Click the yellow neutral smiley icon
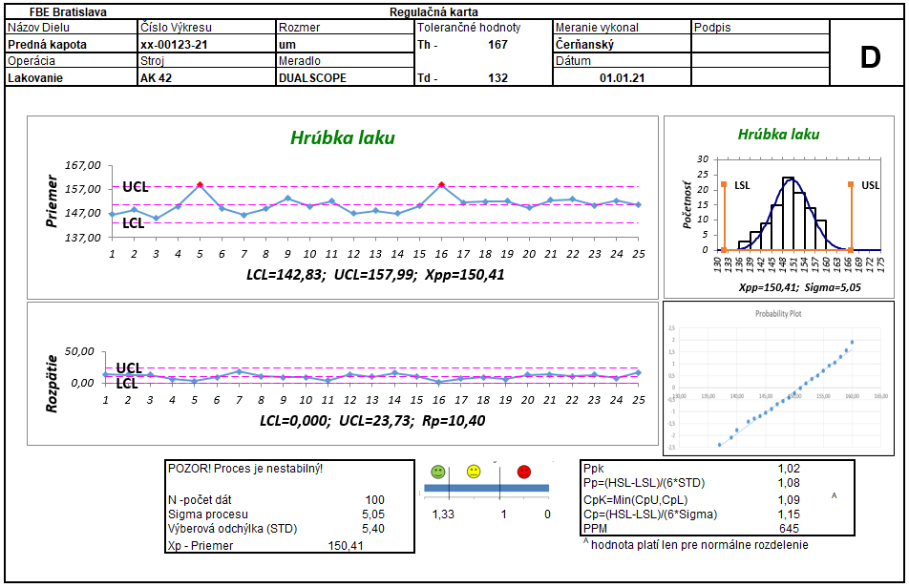This screenshot has height=588, width=909. pyautogui.click(x=474, y=472)
